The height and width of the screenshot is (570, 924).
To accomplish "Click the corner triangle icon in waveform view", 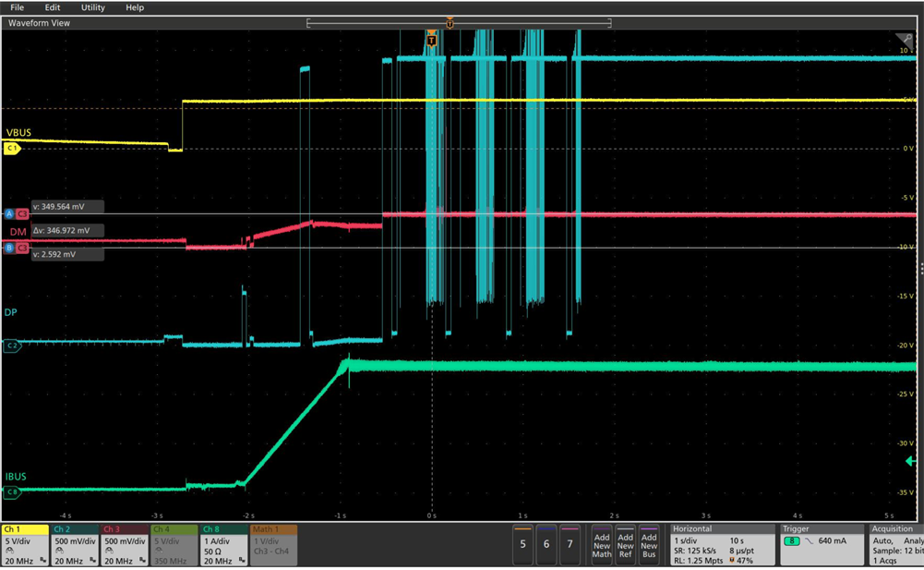I will [903, 40].
